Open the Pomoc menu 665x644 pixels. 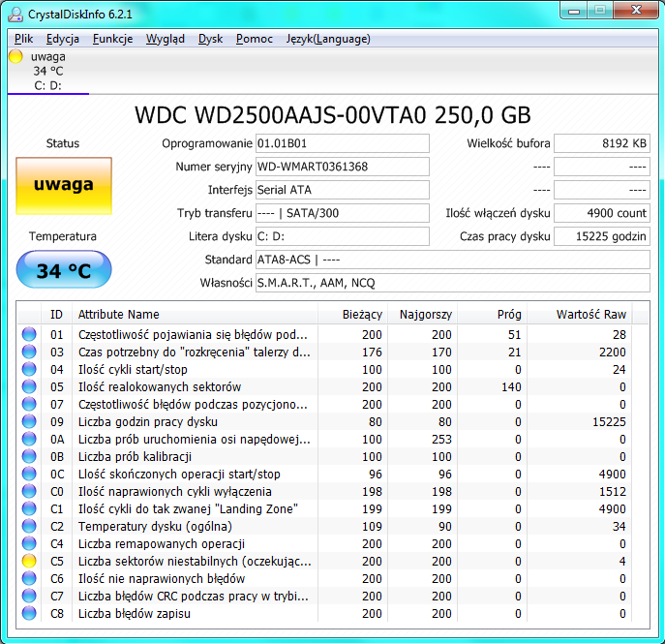tap(255, 39)
